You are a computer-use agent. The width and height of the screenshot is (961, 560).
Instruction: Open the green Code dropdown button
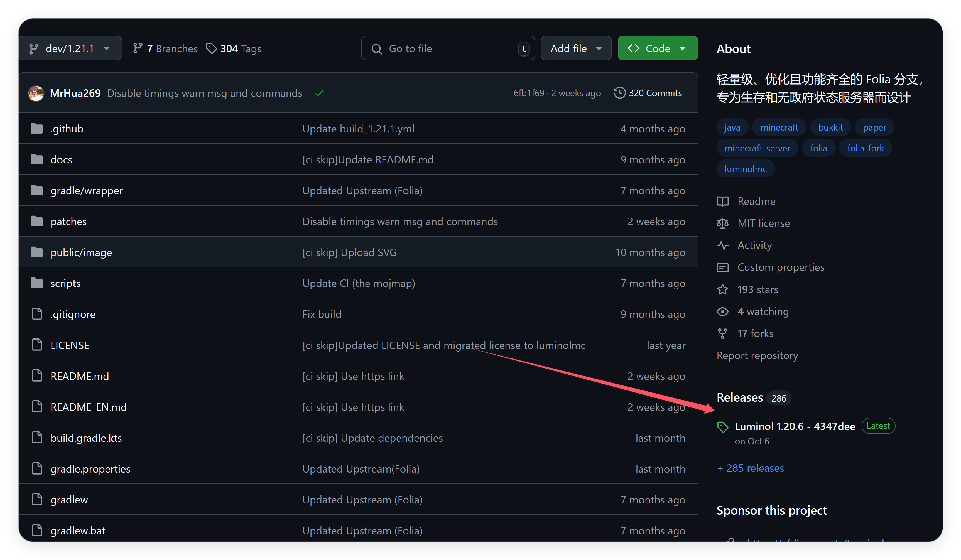pos(658,48)
